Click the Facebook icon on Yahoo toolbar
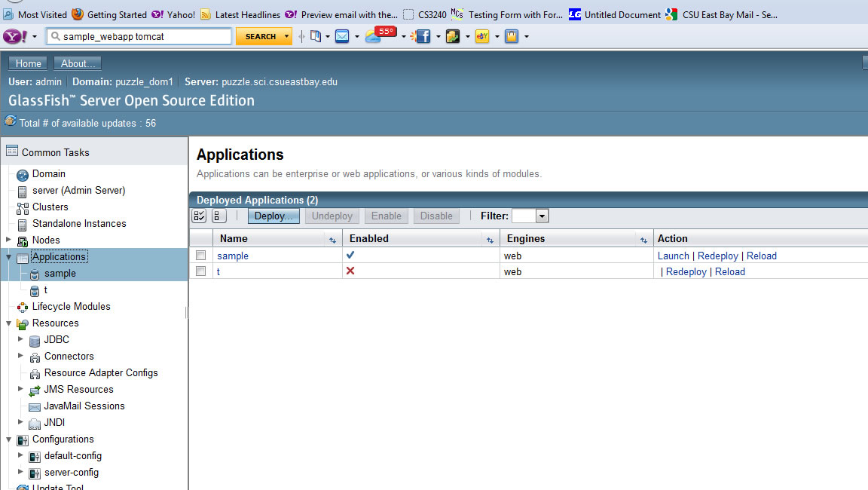Viewport: 868px width, 490px height. pyautogui.click(x=423, y=35)
